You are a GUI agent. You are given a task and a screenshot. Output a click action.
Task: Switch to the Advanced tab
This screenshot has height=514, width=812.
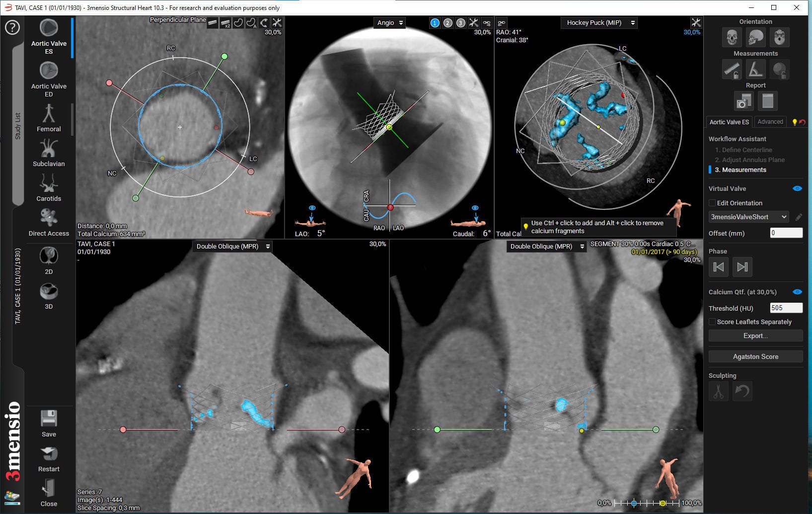pos(770,121)
